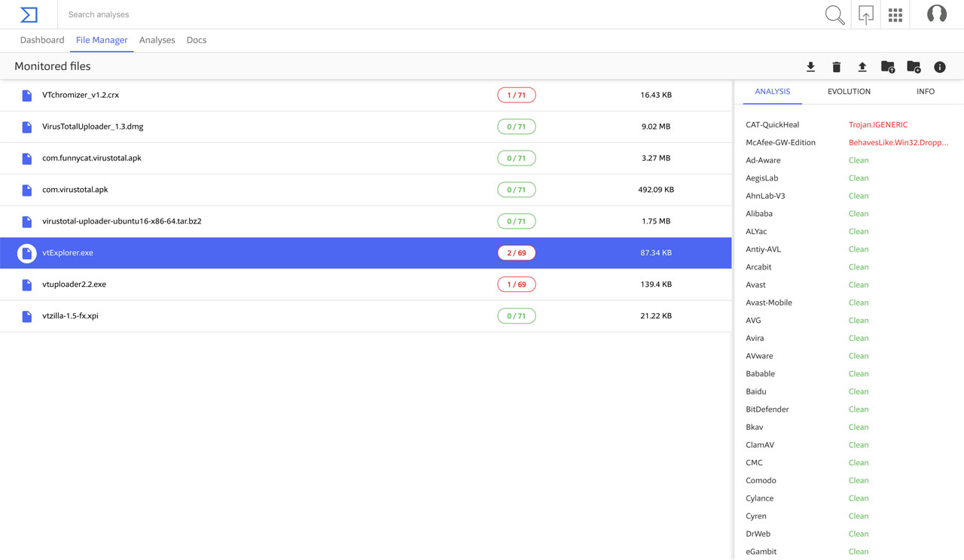Click the CAT-QuickHeal engine name
The image size is (964, 560).
click(x=772, y=125)
